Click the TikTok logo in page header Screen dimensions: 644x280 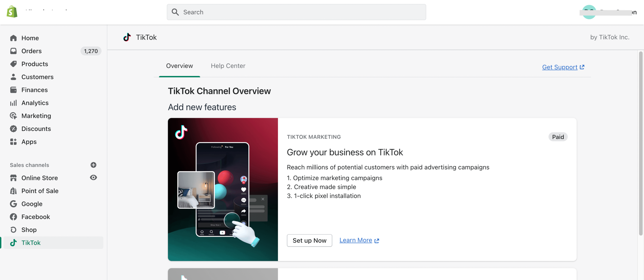tap(127, 37)
